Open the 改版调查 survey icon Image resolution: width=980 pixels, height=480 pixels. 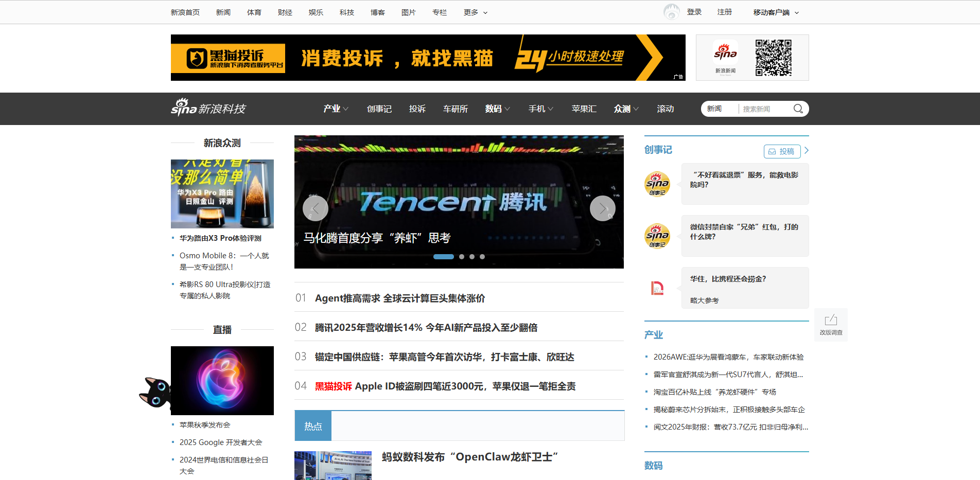point(831,325)
